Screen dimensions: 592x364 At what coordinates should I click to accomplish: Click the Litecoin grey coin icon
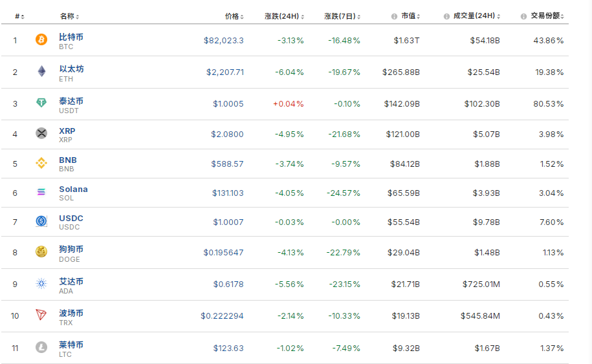coord(41,347)
